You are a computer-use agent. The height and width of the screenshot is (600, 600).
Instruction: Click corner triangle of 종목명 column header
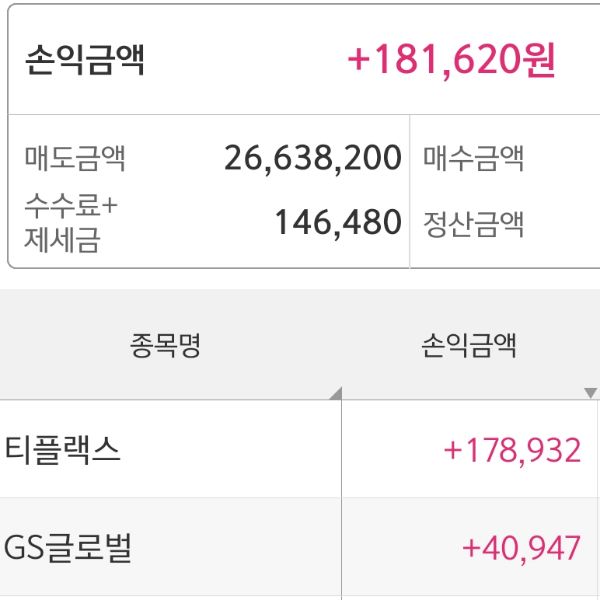(335, 393)
